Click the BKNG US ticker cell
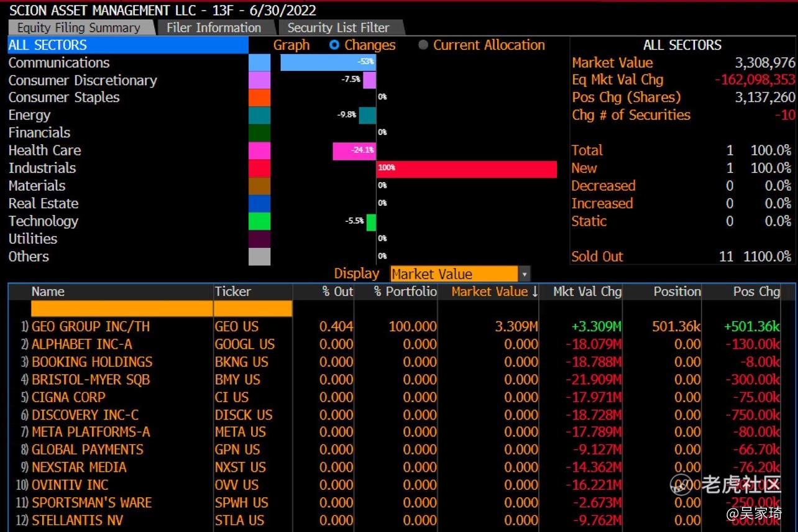The width and height of the screenshot is (798, 532). pos(242,362)
